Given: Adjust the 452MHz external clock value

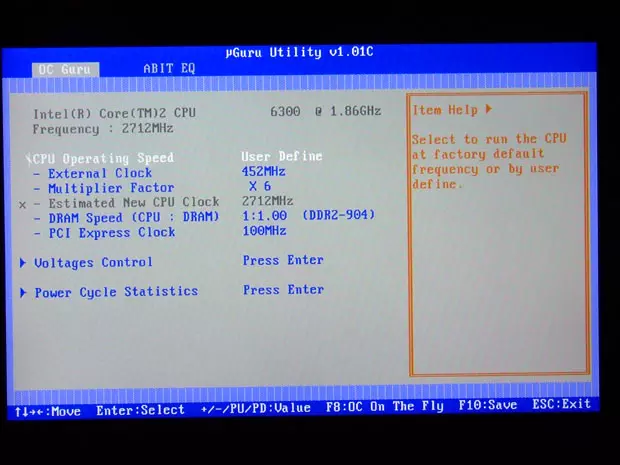Looking at the screenshot, I should pos(264,172).
